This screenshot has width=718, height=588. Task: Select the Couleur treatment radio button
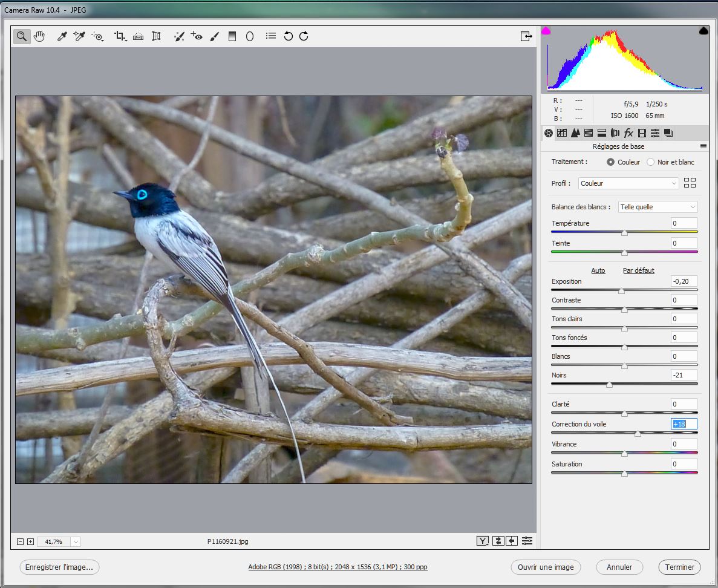(x=610, y=162)
